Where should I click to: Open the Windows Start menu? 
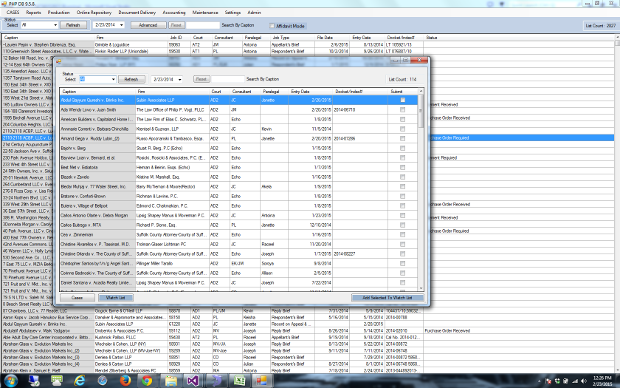(11, 381)
